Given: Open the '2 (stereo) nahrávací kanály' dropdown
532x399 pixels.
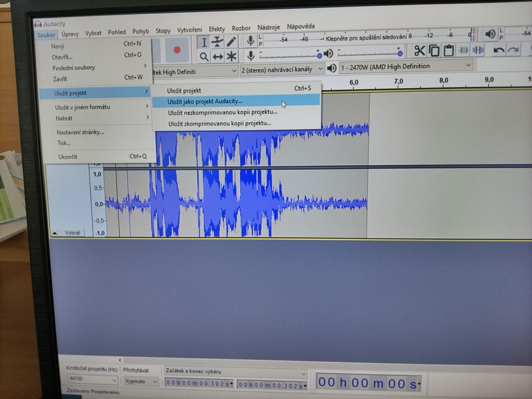Looking at the screenshot, I should coord(282,69).
